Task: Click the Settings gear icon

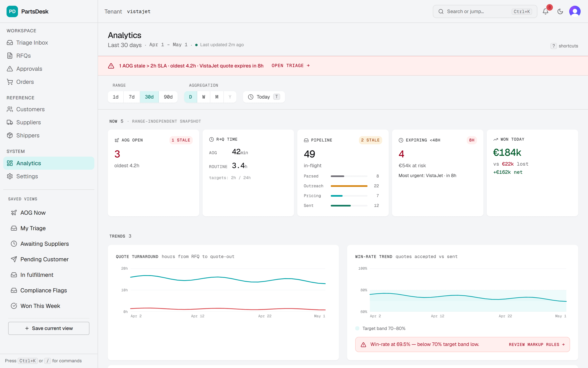Action: tap(10, 176)
